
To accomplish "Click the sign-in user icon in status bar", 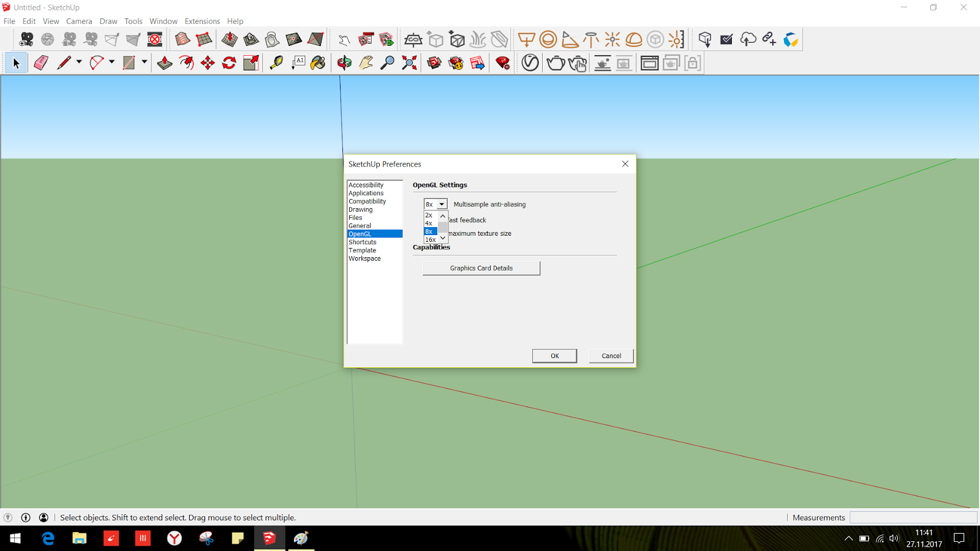I will click(x=43, y=517).
